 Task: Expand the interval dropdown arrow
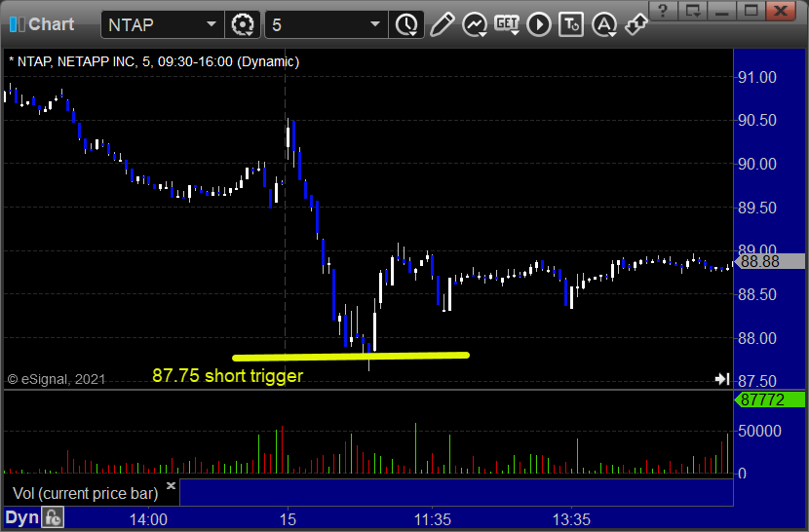pyautogui.click(x=375, y=24)
